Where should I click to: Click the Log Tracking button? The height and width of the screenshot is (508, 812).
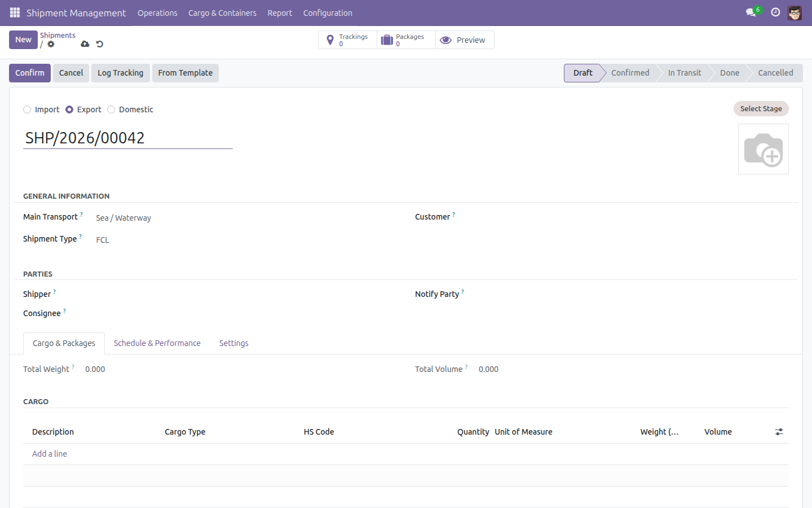[121, 73]
